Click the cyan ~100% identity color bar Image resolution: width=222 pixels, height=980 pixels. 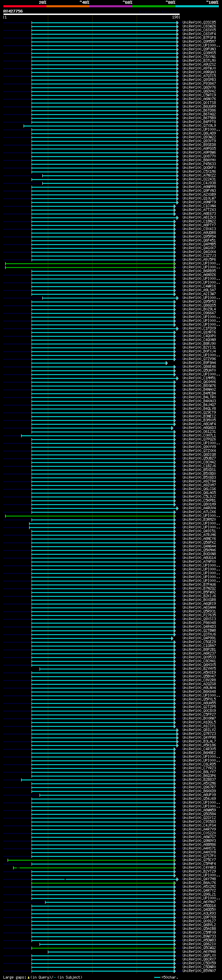click(197, 6)
